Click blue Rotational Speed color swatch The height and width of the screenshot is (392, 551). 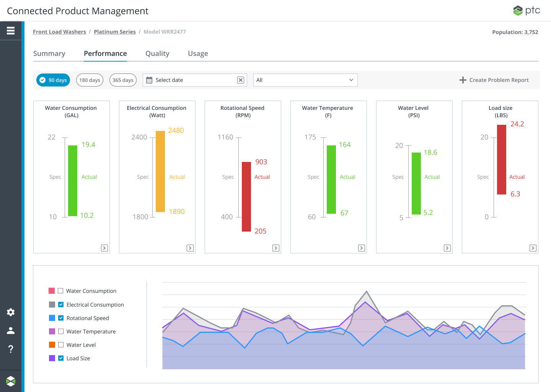pos(52,318)
